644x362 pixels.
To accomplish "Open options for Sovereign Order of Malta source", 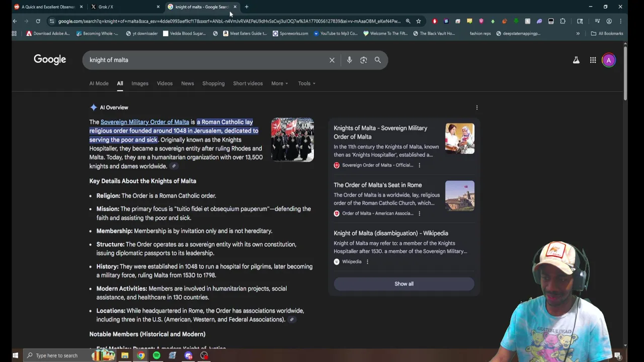I will click(419, 165).
